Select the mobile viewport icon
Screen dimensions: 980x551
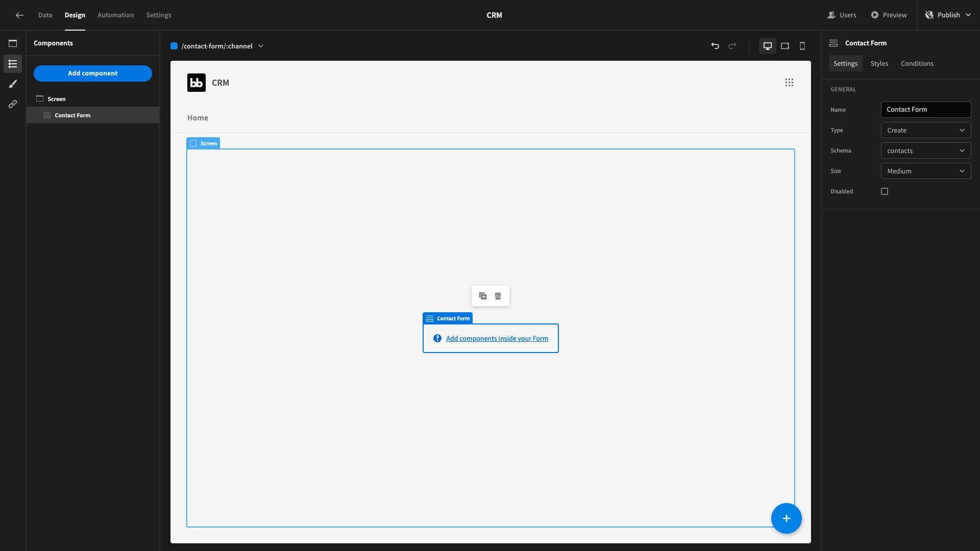click(x=802, y=46)
